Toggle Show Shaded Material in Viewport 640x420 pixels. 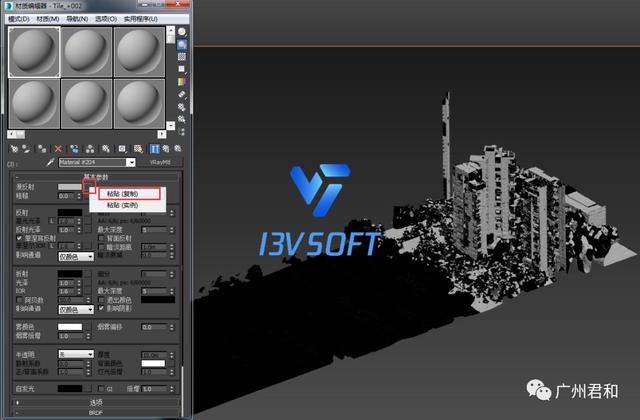tap(138, 149)
